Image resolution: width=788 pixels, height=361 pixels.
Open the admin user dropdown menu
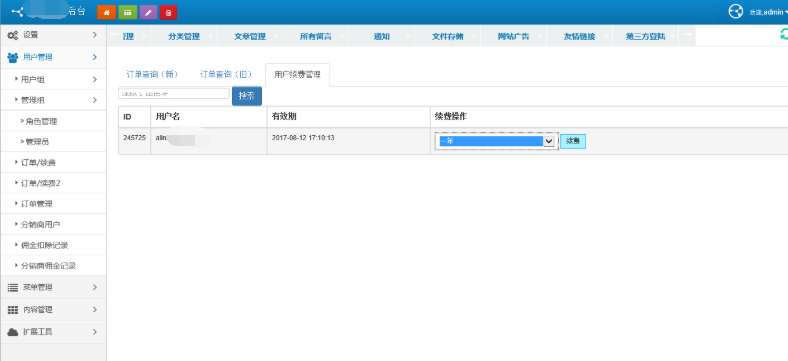click(767, 13)
